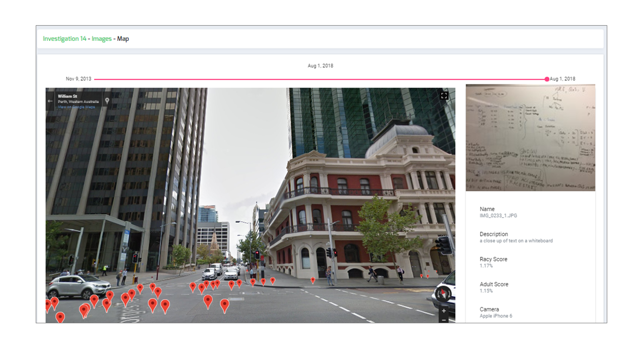Toggle fullscreen for the Street View panel
Image resolution: width=644 pixels, height=362 pixels.
click(444, 96)
